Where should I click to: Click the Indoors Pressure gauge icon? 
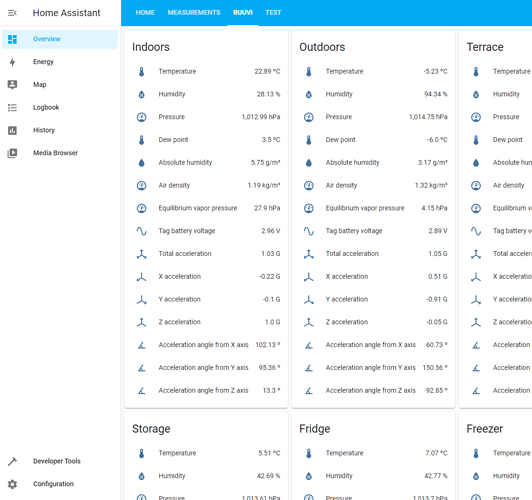point(141,117)
